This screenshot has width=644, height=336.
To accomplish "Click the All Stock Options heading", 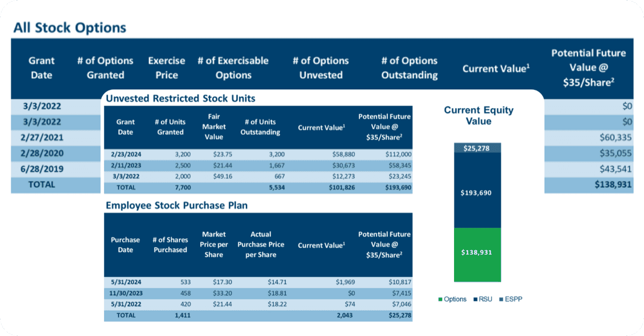I will [x=70, y=27].
